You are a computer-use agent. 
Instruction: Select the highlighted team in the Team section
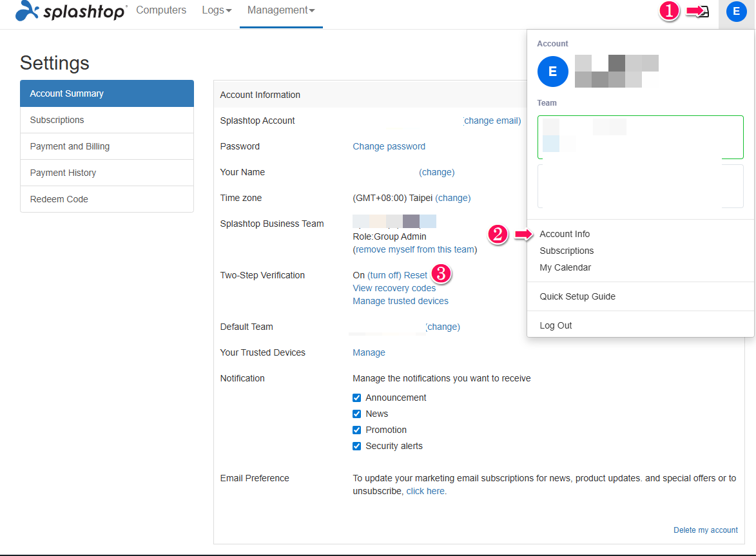pos(640,137)
